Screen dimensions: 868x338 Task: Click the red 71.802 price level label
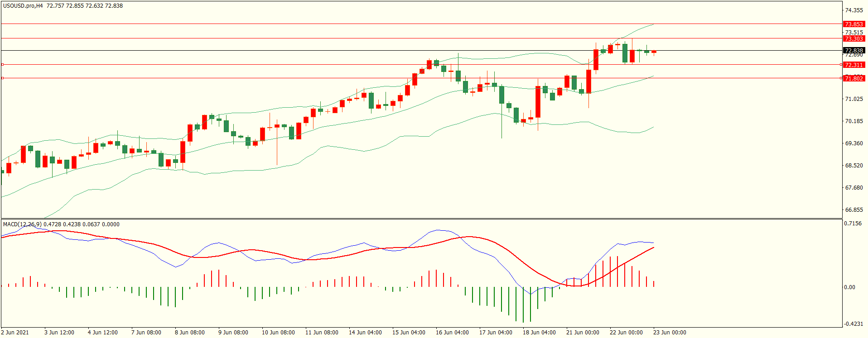pos(854,78)
